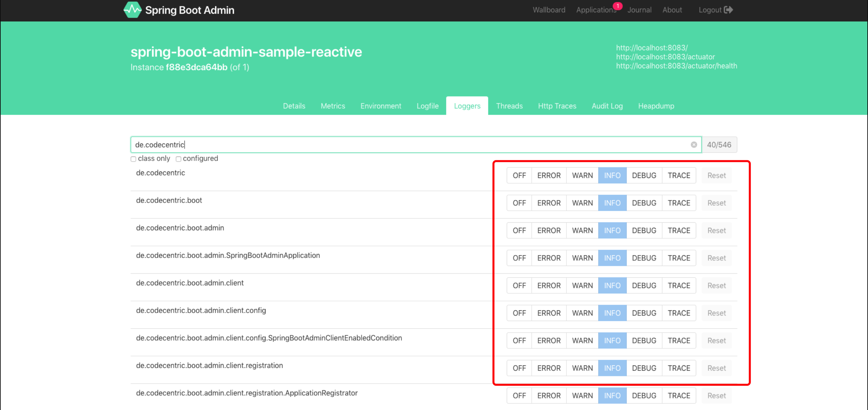Set de.codecentric logger to ERROR
Image resolution: width=868 pixels, height=410 pixels.
pyautogui.click(x=548, y=175)
